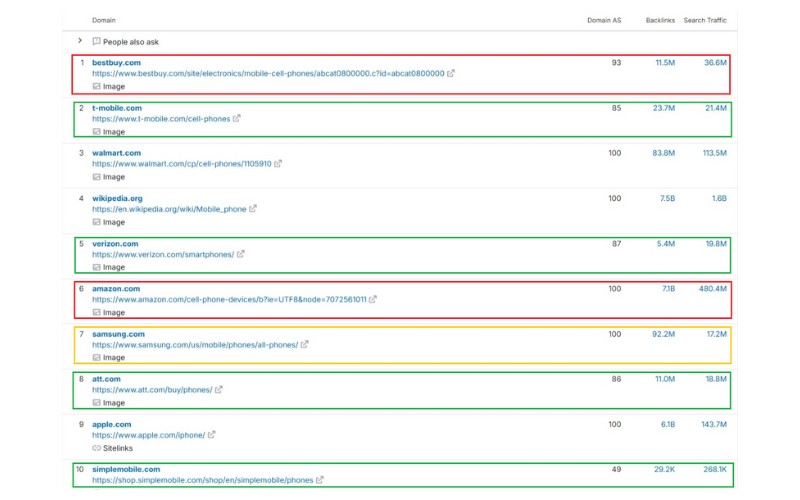This screenshot has height=500, width=800.
Task: Open the Best Buy mobile-cell-phones URL
Action: click(268, 73)
